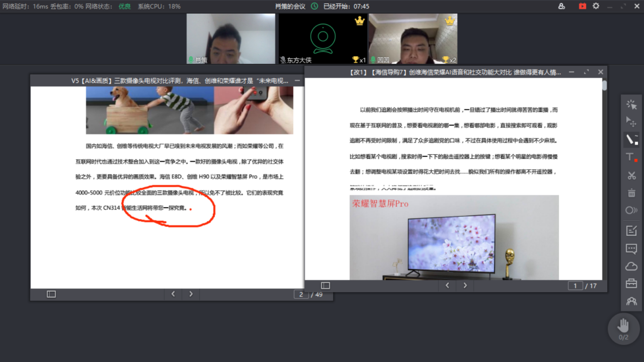
Task: Open the chat message bubble icon
Action: coord(631,249)
